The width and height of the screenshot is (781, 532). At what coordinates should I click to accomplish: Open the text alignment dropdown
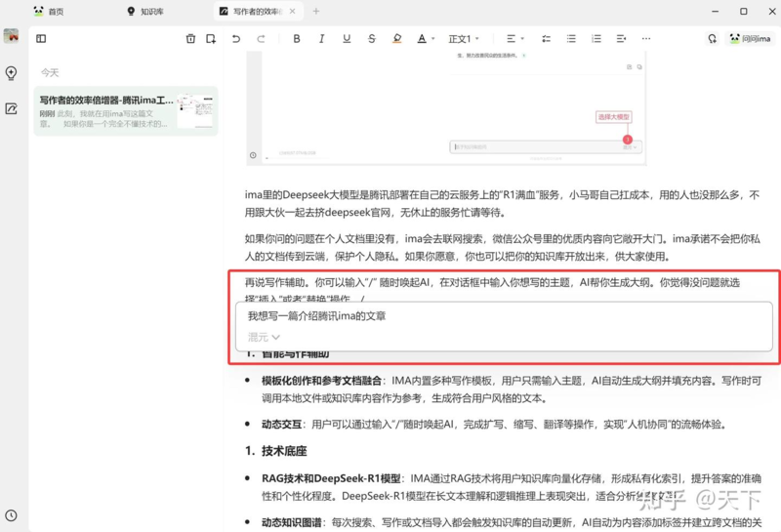(x=514, y=39)
